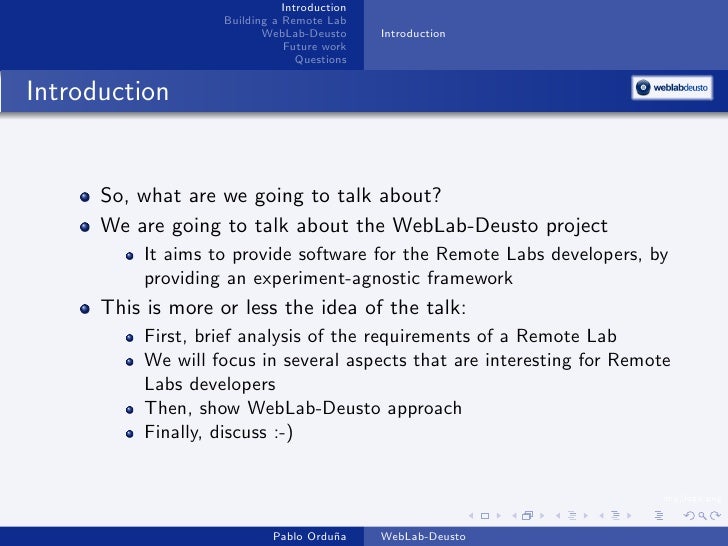
Task: Click the bullet about the WebLab-Deusto project
Action: point(354,226)
